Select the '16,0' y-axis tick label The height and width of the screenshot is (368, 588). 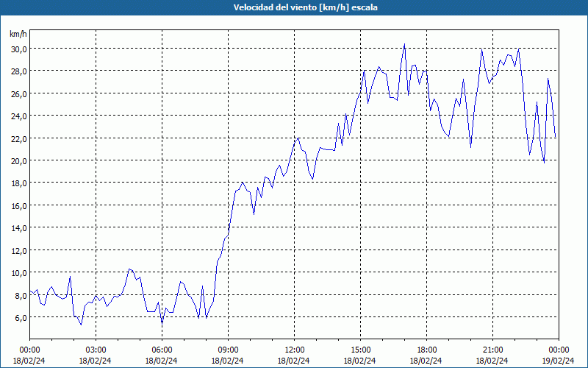(19, 206)
